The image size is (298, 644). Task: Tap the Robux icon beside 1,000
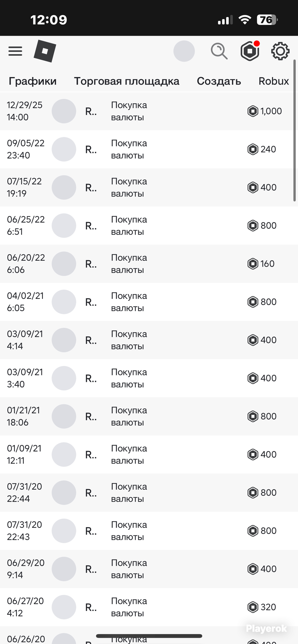253,111
